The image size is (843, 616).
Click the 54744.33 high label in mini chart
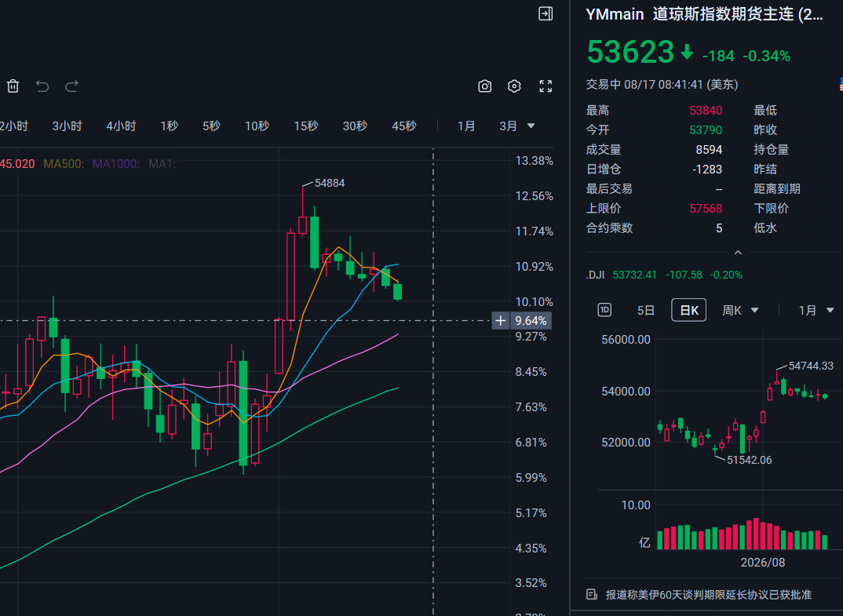coord(811,366)
